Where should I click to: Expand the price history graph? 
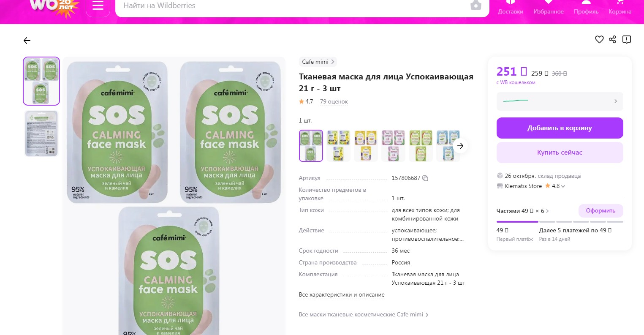(x=560, y=101)
